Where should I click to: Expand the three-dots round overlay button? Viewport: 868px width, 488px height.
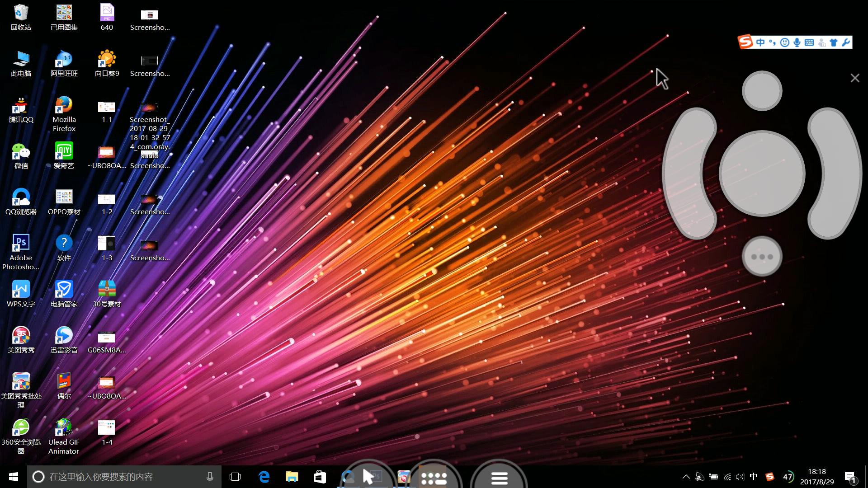[x=762, y=257]
